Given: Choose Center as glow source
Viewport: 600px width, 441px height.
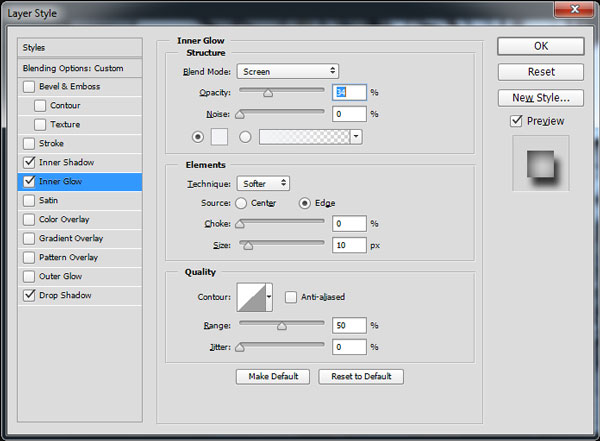Looking at the screenshot, I should [x=241, y=203].
